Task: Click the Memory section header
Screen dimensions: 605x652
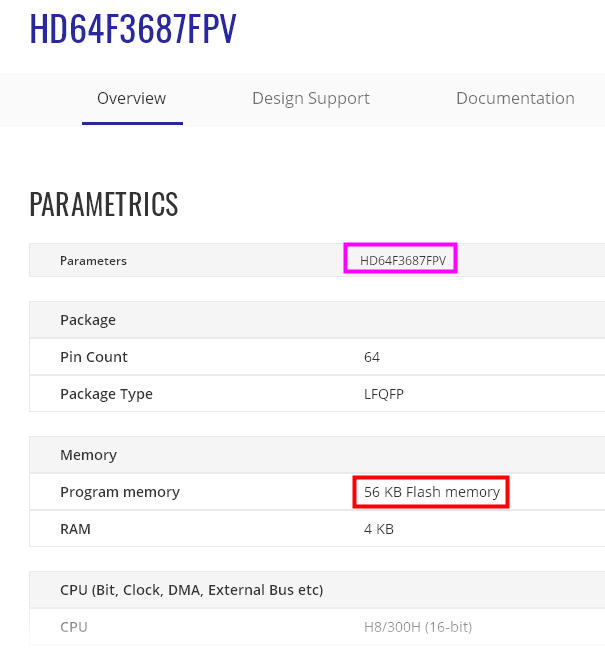Action: coord(88,455)
